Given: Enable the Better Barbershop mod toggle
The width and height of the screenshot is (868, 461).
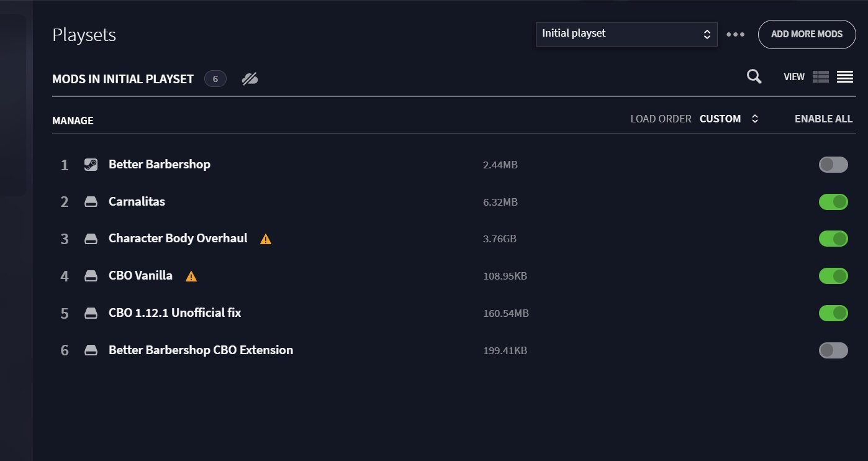Looking at the screenshot, I should tap(833, 165).
